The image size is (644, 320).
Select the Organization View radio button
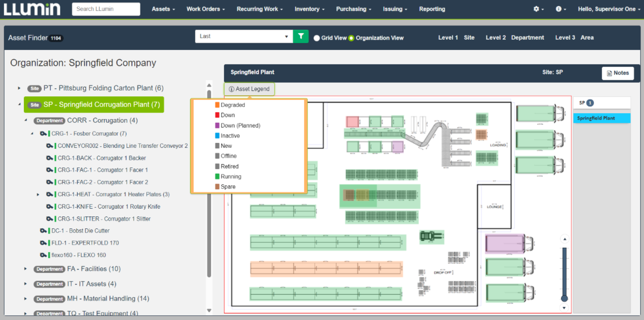(351, 38)
